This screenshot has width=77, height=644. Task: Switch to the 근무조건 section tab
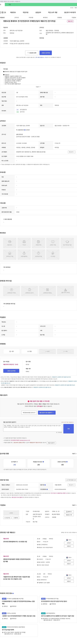pyautogui.click(x=17, y=18)
